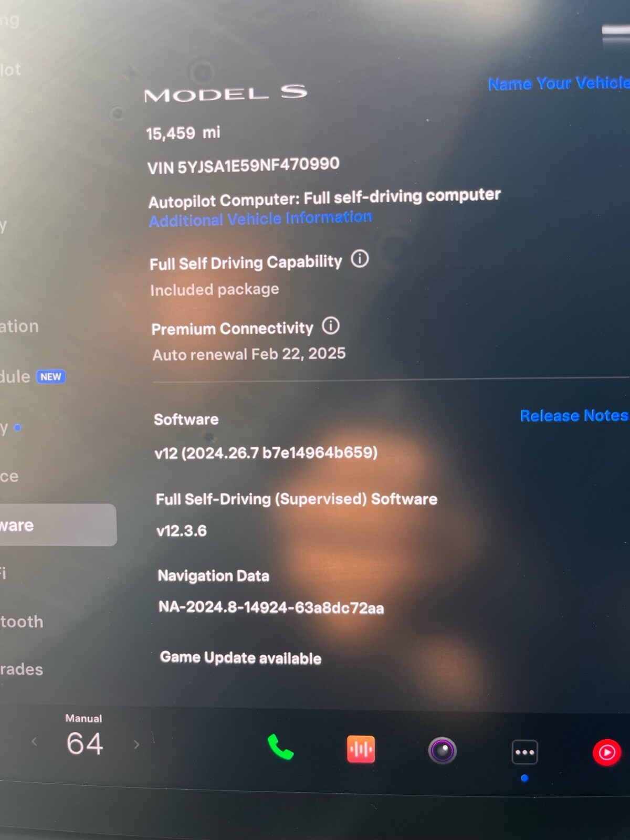Open Release Notes link
The image size is (630, 840).
[574, 416]
